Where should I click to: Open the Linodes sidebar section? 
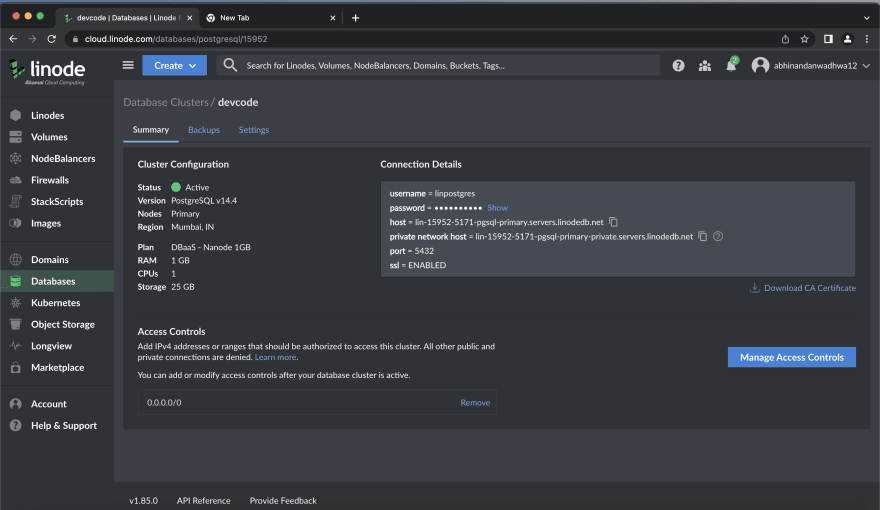click(48, 116)
